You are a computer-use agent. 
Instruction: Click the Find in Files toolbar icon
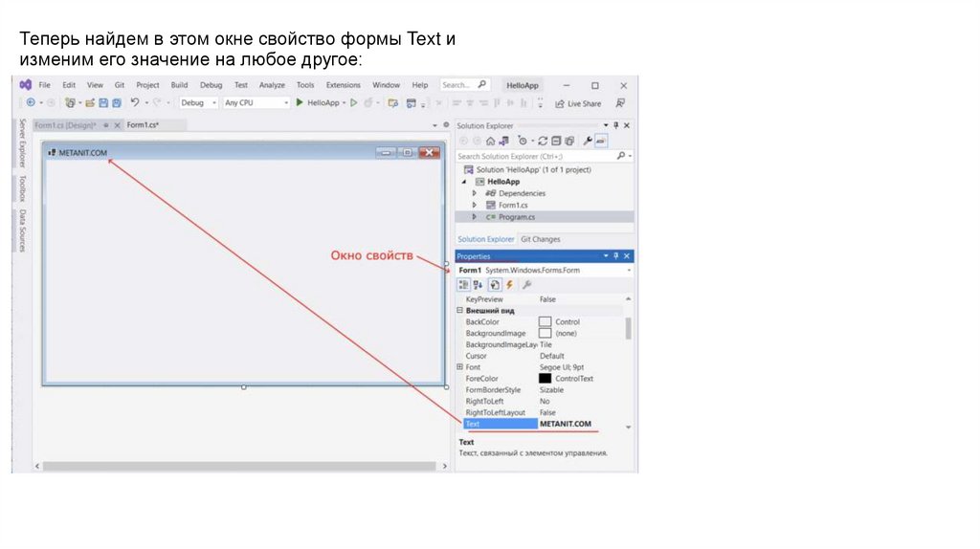point(393,103)
